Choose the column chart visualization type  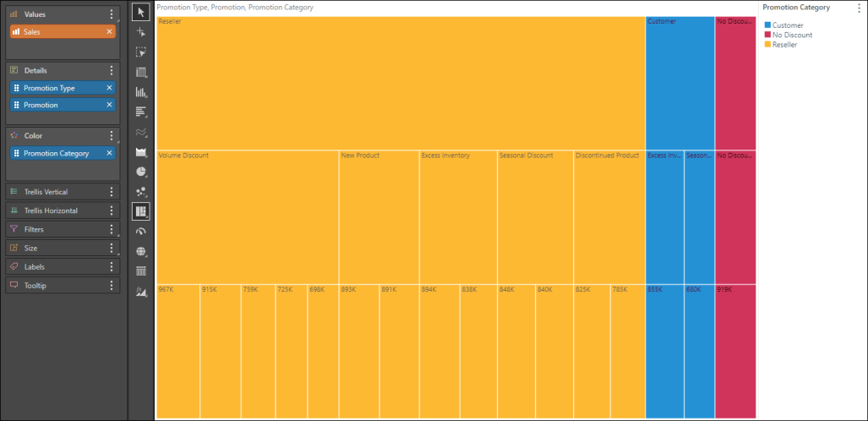(141, 92)
